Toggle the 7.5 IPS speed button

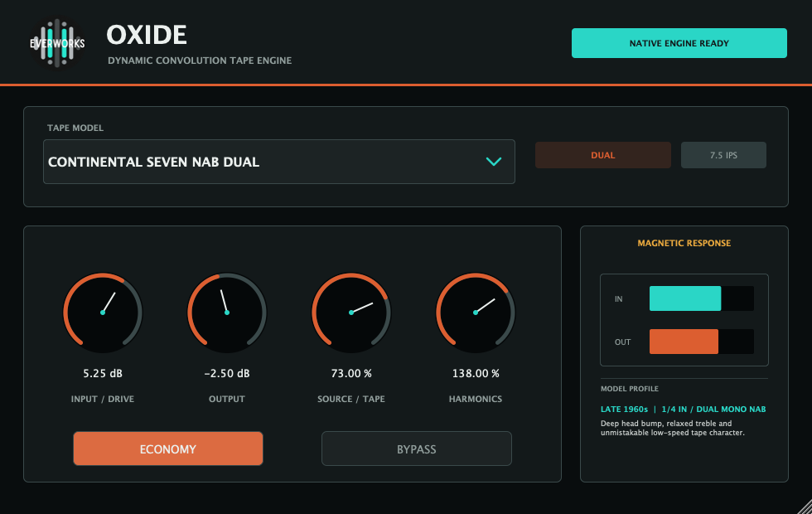tap(723, 155)
